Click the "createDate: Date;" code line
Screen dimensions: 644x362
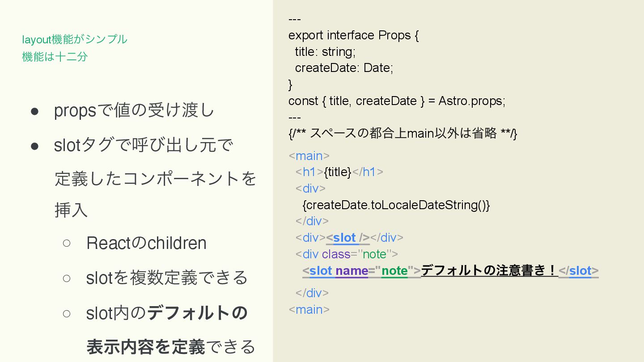point(344,68)
